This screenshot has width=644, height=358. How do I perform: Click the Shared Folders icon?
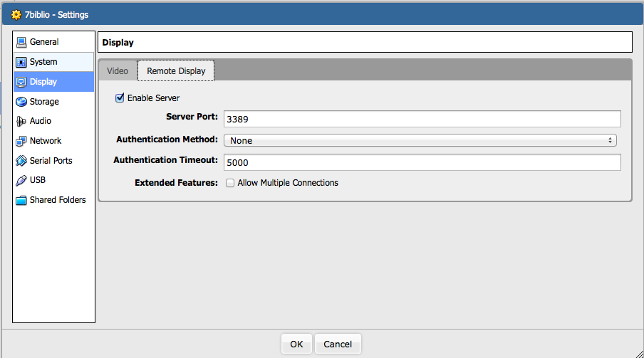click(x=21, y=200)
